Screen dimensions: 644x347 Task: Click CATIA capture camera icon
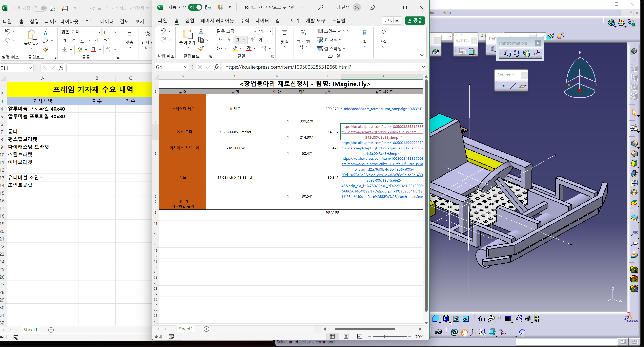point(438,332)
